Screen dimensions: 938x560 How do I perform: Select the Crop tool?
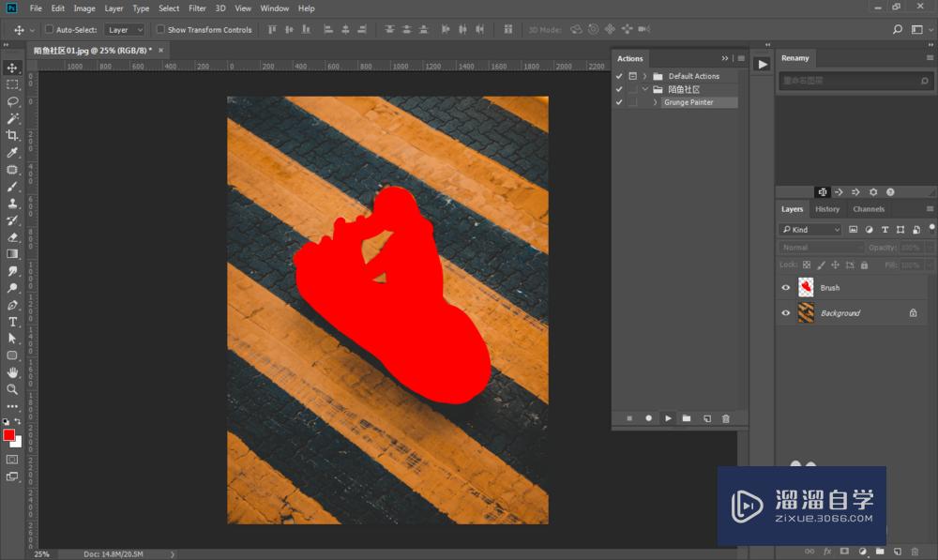tap(12, 135)
